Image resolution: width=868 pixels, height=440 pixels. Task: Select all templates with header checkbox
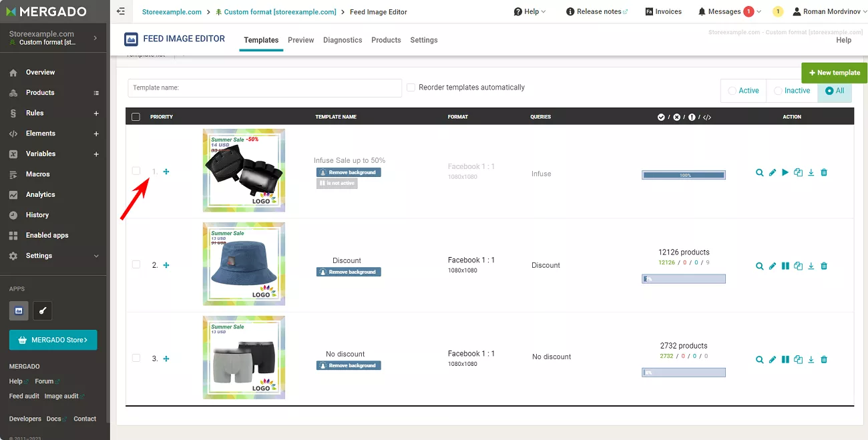(x=136, y=117)
